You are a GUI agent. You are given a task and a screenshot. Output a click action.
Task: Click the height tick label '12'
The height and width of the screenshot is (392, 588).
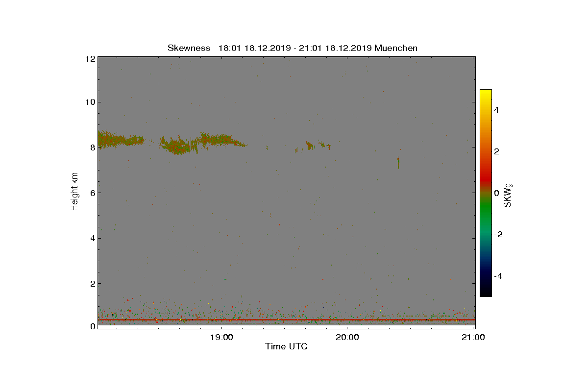pyautogui.click(x=90, y=58)
